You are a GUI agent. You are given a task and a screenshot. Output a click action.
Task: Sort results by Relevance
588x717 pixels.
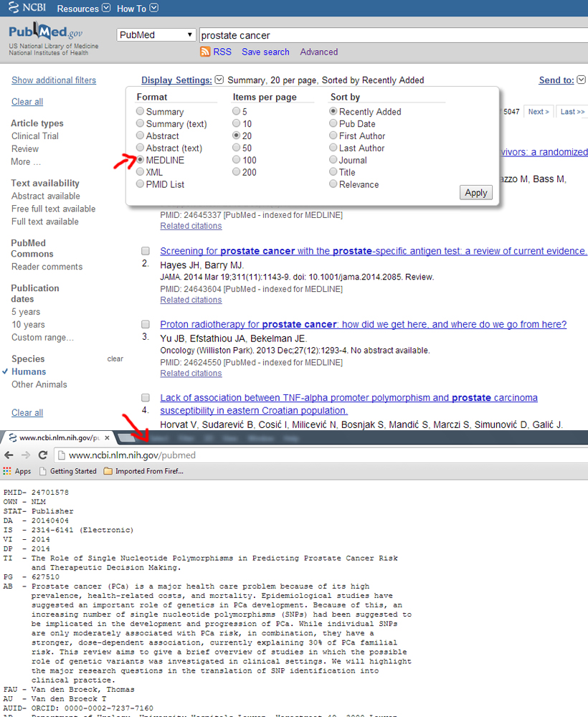(x=333, y=184)
